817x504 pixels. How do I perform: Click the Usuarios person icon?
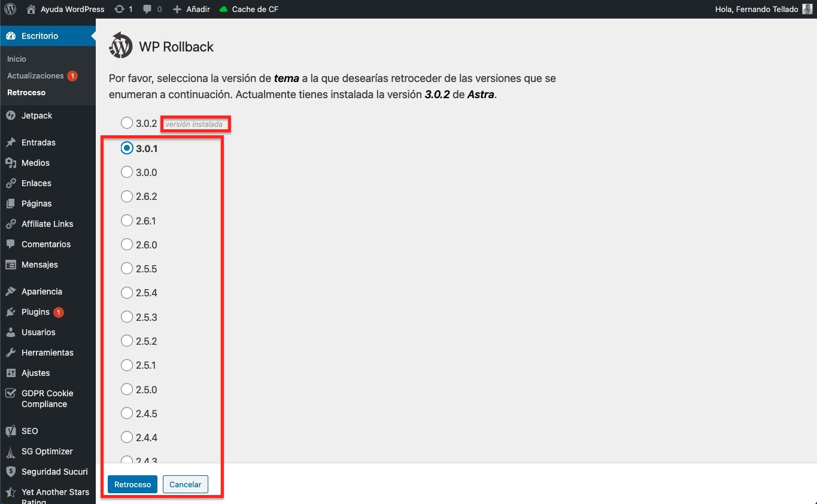(11, 332)
